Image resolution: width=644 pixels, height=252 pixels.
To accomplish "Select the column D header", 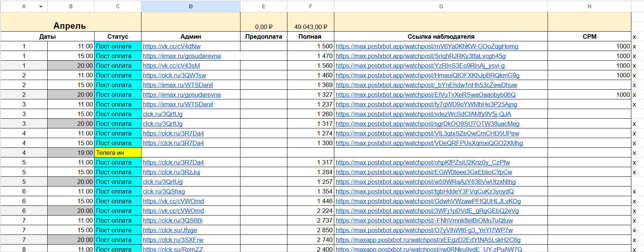I will [191, 6].
